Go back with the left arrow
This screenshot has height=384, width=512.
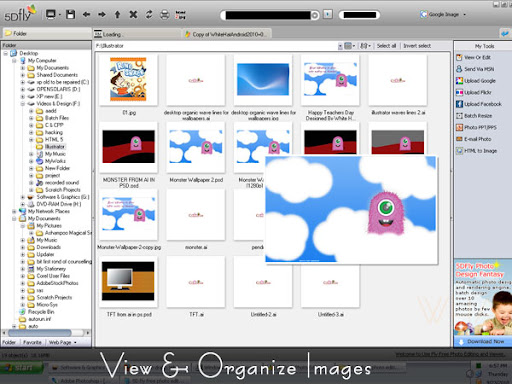[x=87, y=15]
